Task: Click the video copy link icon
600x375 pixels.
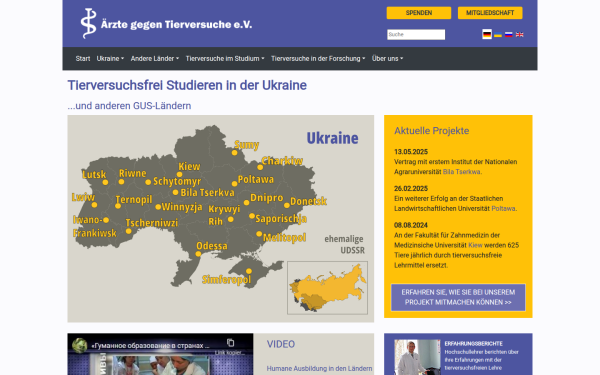Action: click(x=230, y=342)
